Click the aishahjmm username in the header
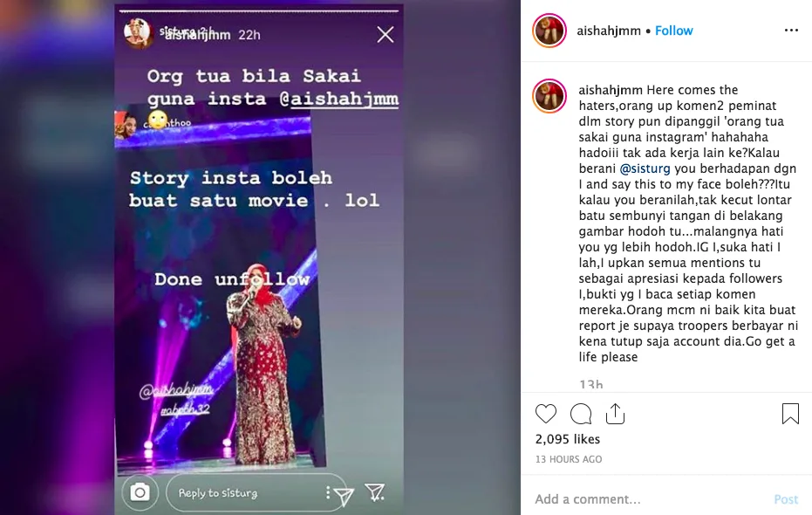The image size is (812, 515). pos(609,31)
